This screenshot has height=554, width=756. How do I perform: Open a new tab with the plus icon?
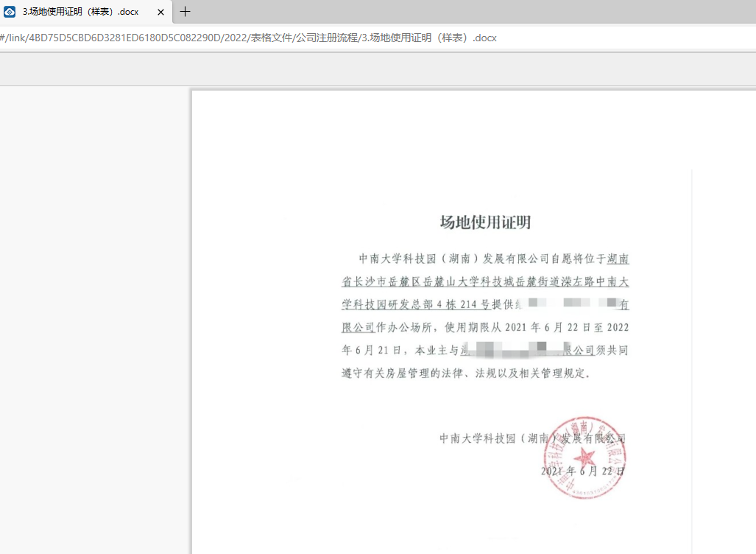[x=186, y=12]
